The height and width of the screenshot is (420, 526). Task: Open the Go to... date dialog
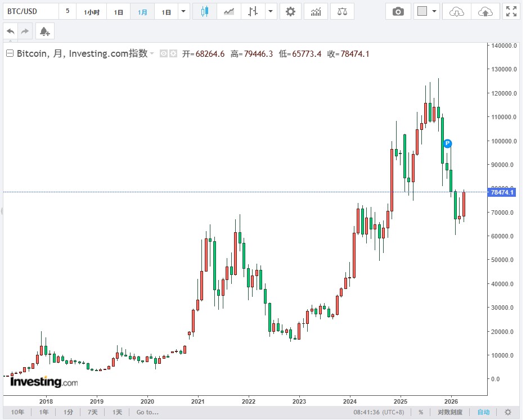click(x=147, y=412)
